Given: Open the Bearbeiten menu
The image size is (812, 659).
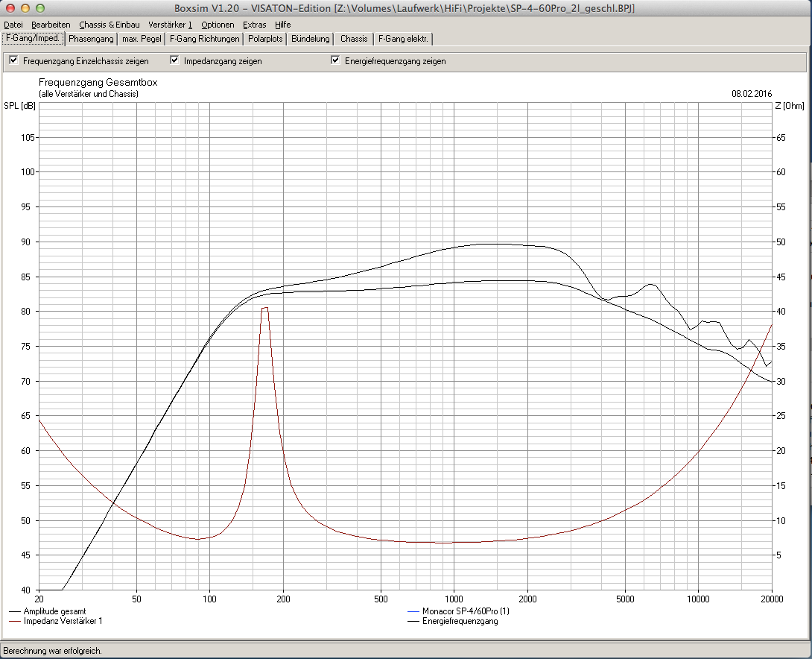Looking at the screenshot, I should [51, 25].
